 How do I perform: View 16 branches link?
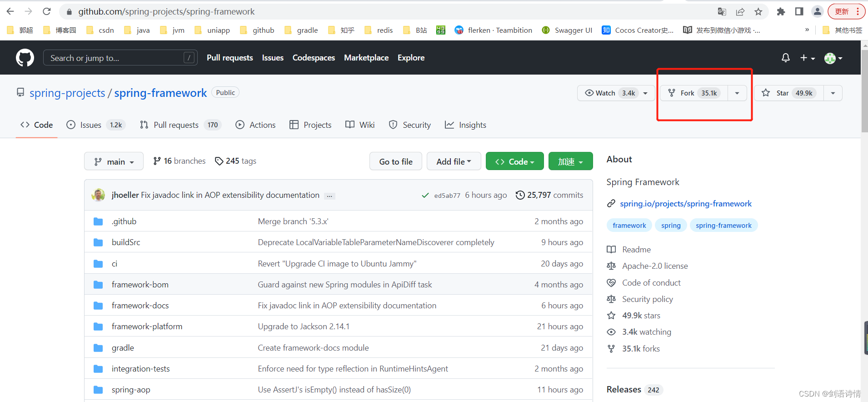pyautogui.click(x=180, y=161)
